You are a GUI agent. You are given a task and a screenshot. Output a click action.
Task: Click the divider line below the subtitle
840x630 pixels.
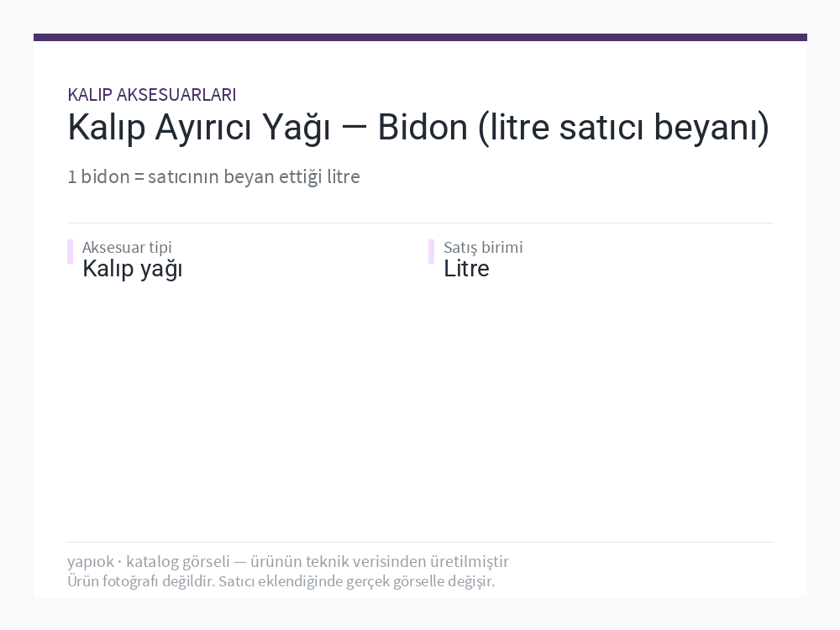(420, 223)
